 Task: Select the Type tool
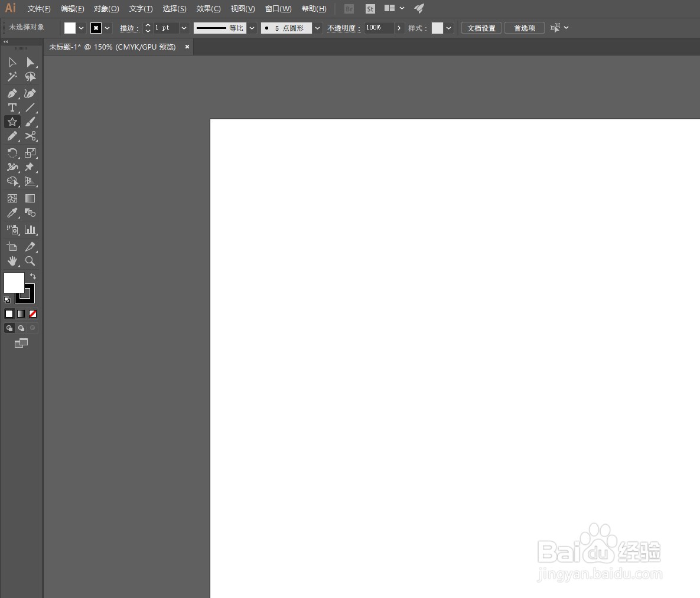pyautogui.click(x=12, y=107)
